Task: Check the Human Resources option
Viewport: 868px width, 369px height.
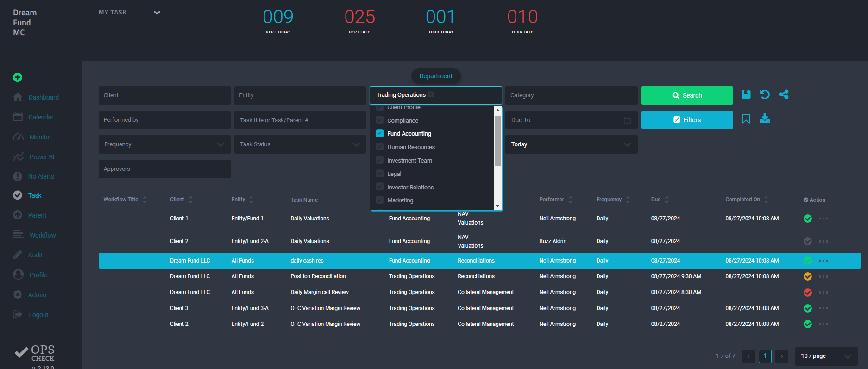Action: coord(380,147)
